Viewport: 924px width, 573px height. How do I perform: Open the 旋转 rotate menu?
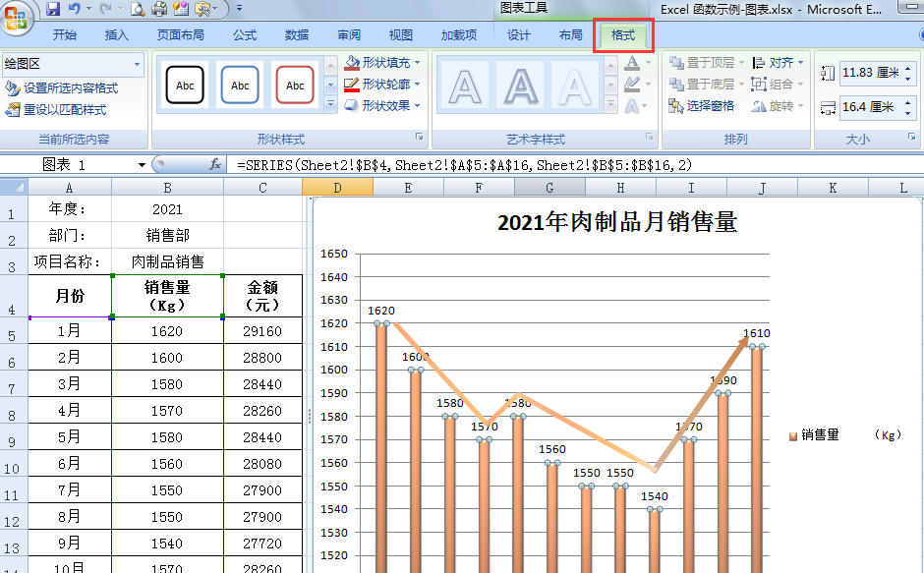[778, 106]
